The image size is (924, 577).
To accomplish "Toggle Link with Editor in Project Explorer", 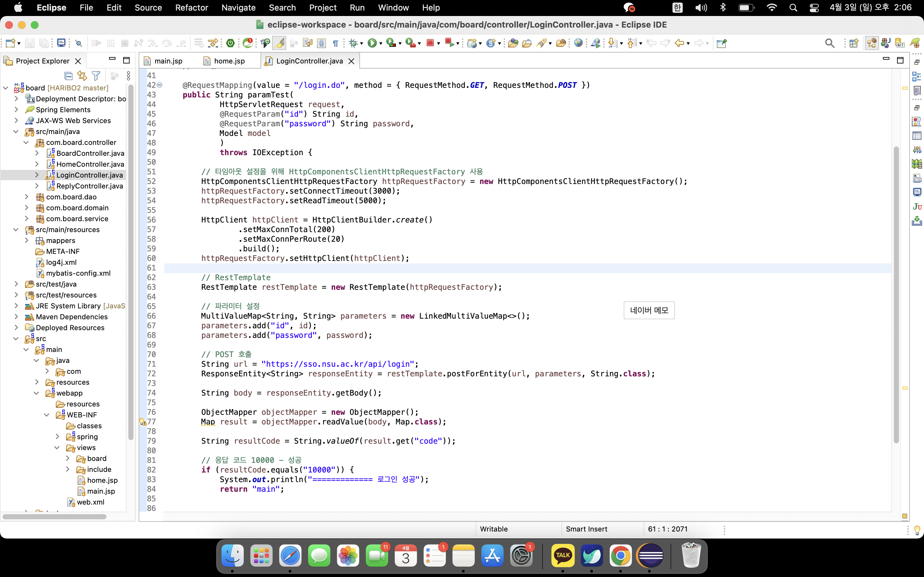I will [x=82, y=76].
